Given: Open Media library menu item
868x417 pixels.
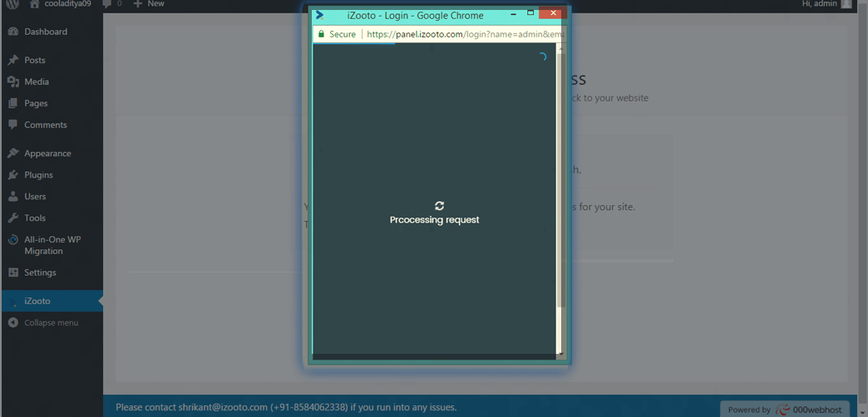Looking at the screenshot, I should pyautogui.click(x=37, y=81).
